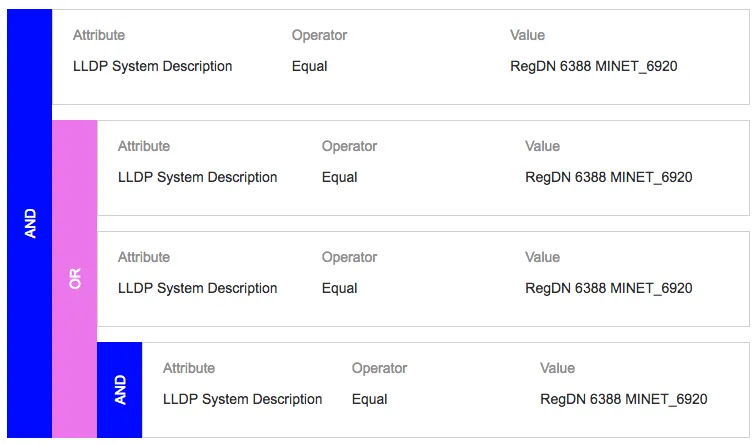This screenshot has width=755, height=445.
Task: Select attribute of second condition inside OR group
Action: pyautogui.click(x=197, y=288)
